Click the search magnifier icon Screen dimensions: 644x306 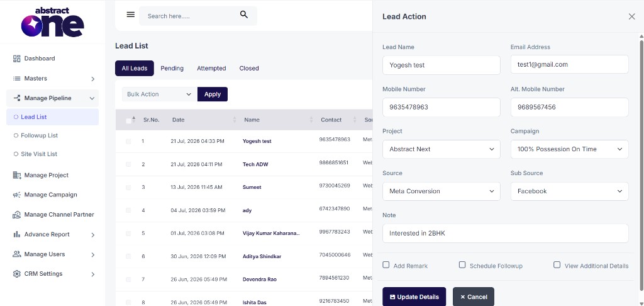coord(244,15)
